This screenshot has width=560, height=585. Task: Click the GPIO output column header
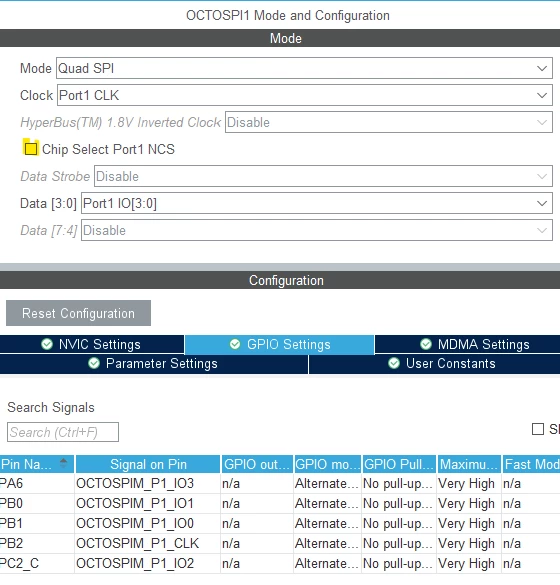(257, 464)
